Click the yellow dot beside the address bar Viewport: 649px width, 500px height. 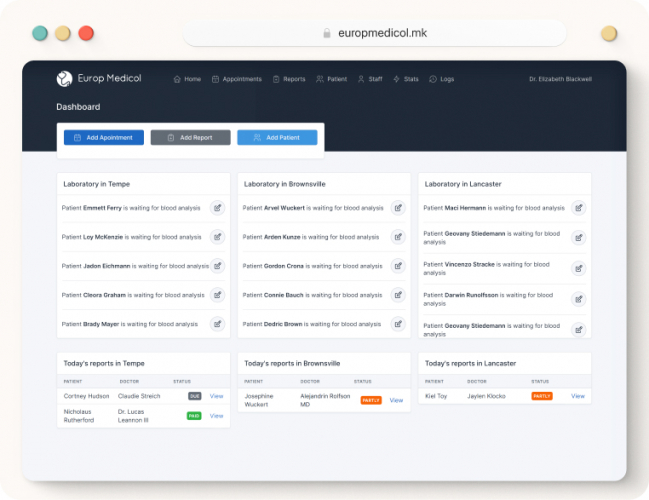609,33
